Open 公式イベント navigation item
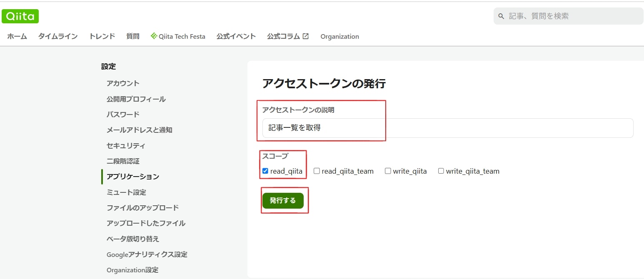Image resolution: width=644 pixels, height=279 pixels. point(236,36)
